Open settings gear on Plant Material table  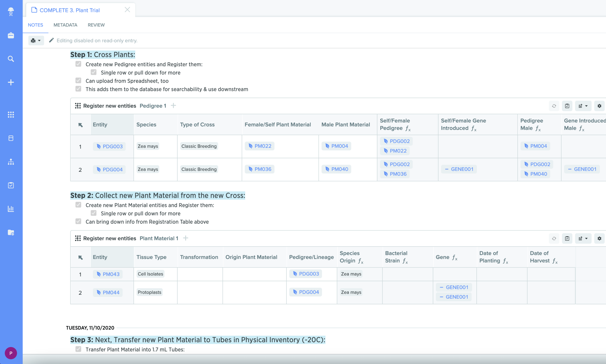[x=599, y=238]
